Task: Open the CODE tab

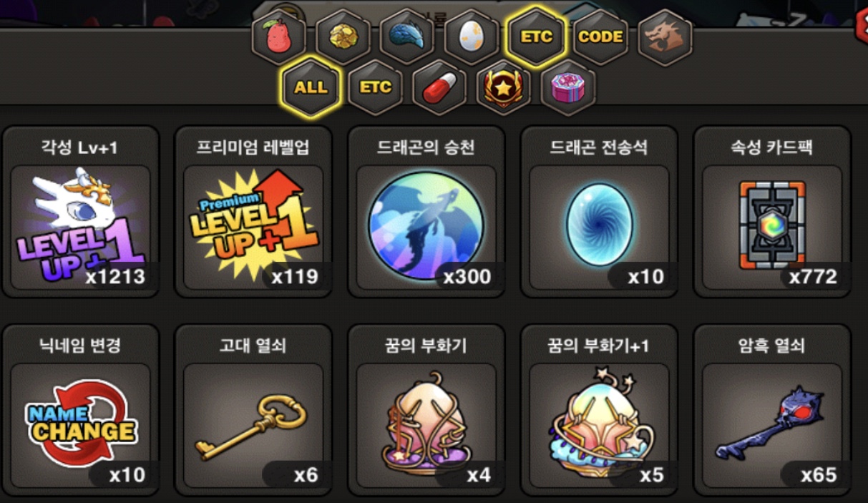Action: coord(600,37)
